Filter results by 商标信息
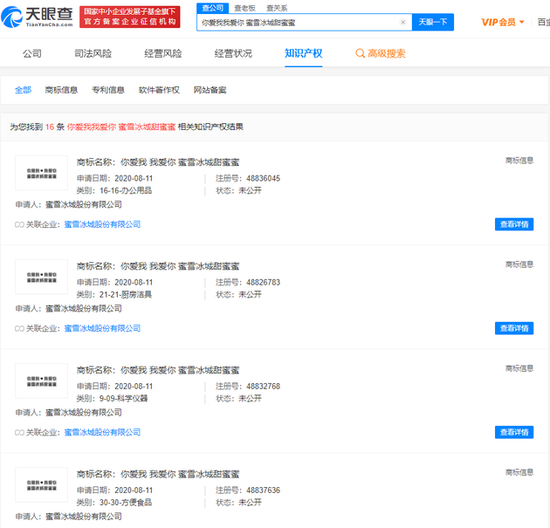This screenshot has height=528, width=550. click(x=61, y=90)
